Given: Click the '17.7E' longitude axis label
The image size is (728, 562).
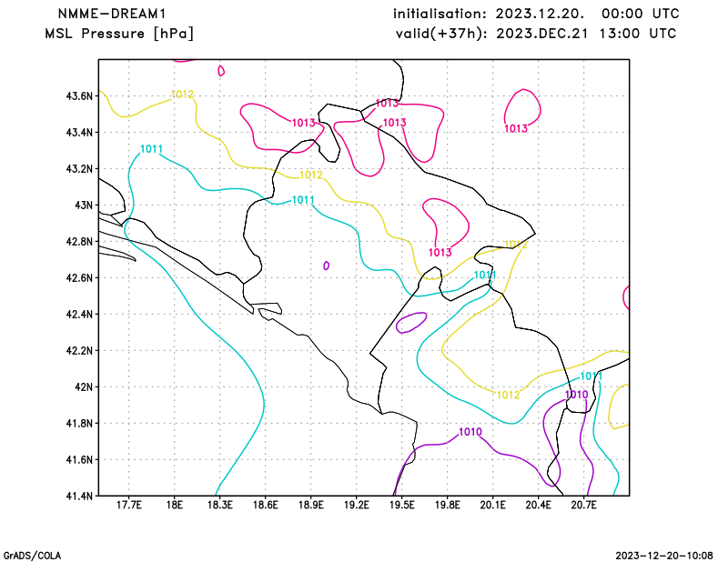Looking at the screenshot, I should 129,505.
